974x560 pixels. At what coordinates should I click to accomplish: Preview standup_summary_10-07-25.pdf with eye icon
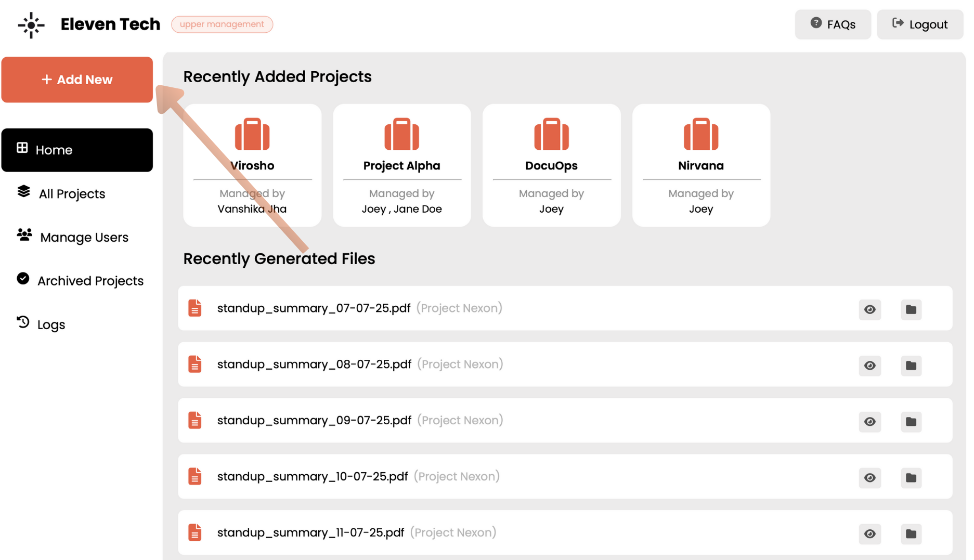[869, 478]
